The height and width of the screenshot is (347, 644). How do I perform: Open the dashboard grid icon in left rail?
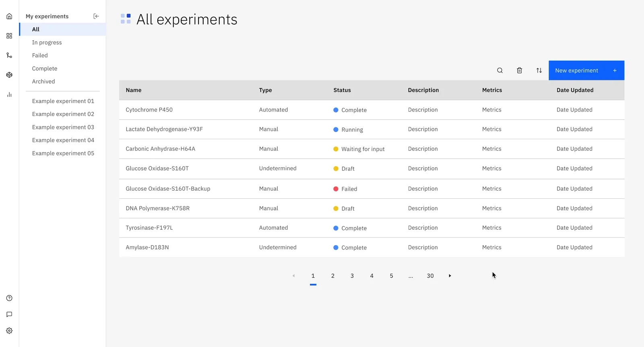[x=9, y=36]
